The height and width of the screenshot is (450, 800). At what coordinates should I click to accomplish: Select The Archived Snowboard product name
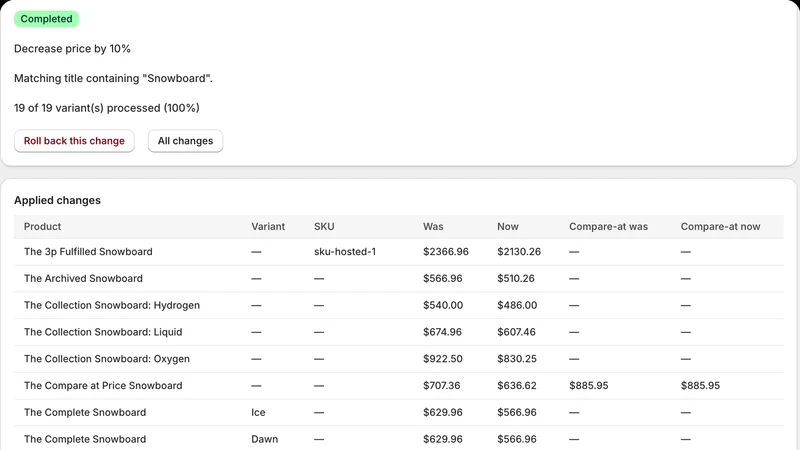click(83, 279)
